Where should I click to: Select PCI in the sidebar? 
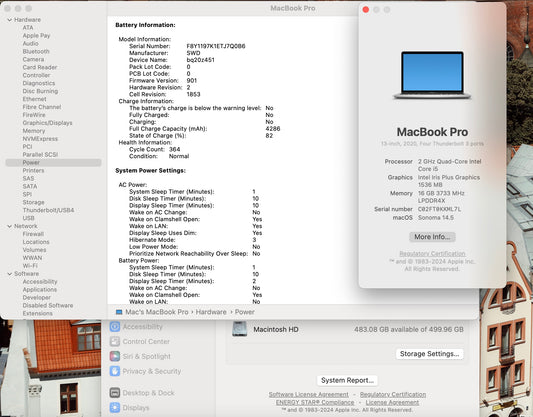(28, 146)
